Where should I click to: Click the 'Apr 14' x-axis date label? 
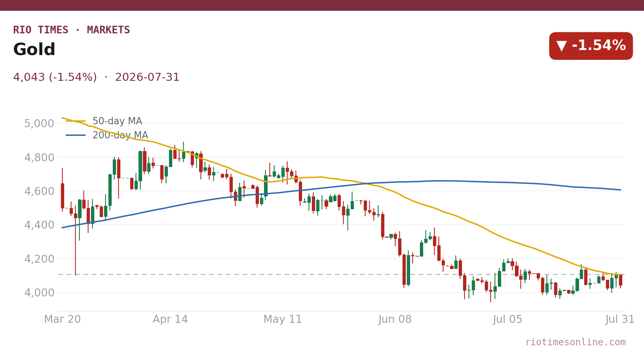(x=170, y=320)
